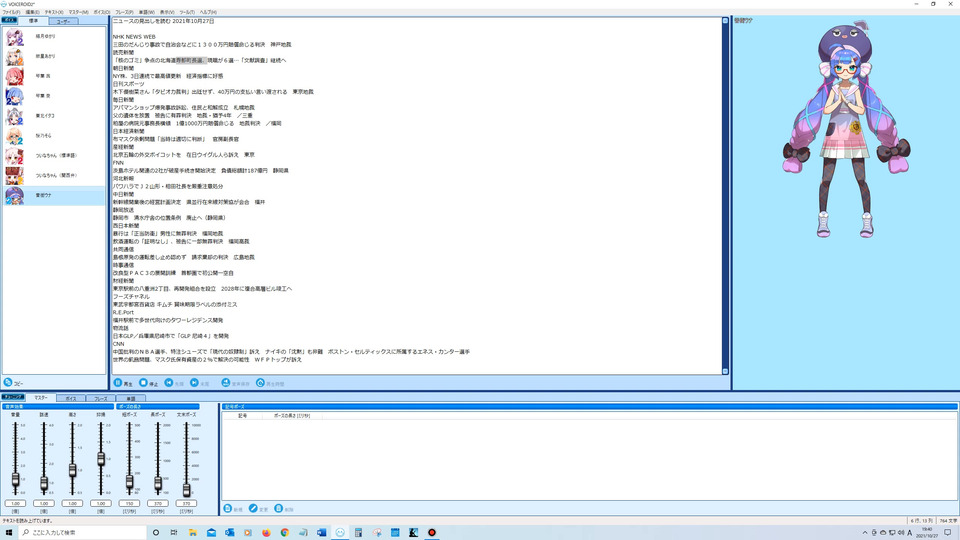Choose the 琴葉 葵 voice avatar
The image size is (960, 540).
[15, 96]
